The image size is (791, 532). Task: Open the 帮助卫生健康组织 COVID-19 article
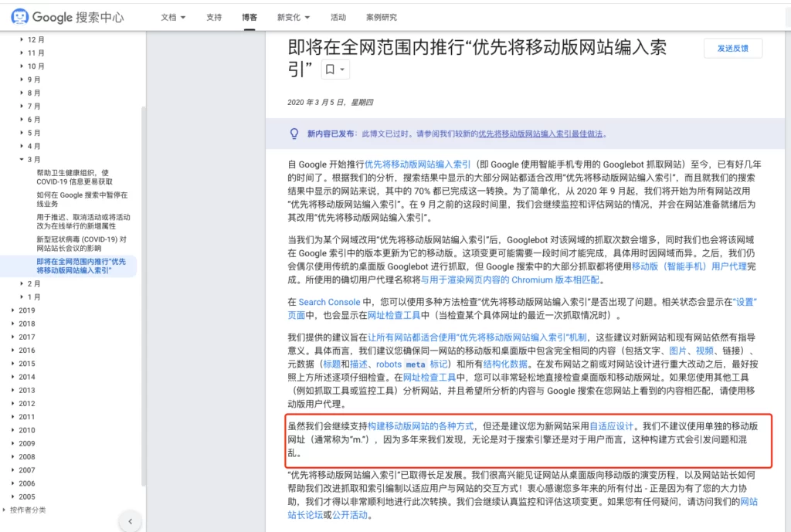click(x=75, y=177)
